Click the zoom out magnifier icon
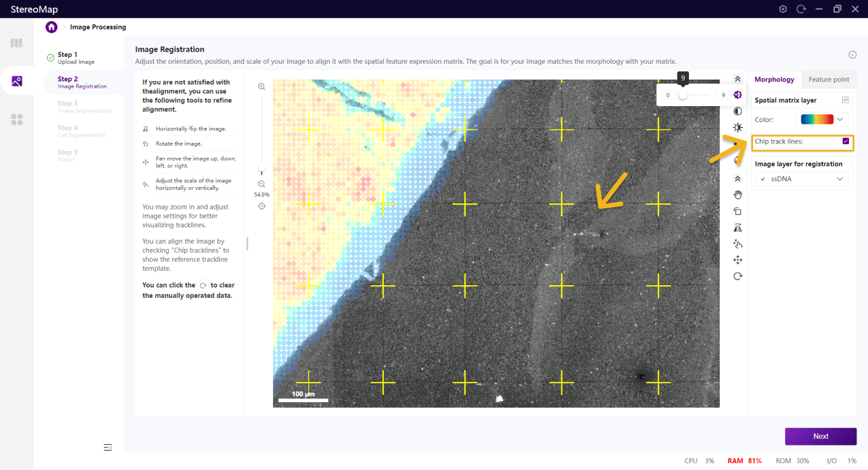868x470 pixels. (262, 184)
